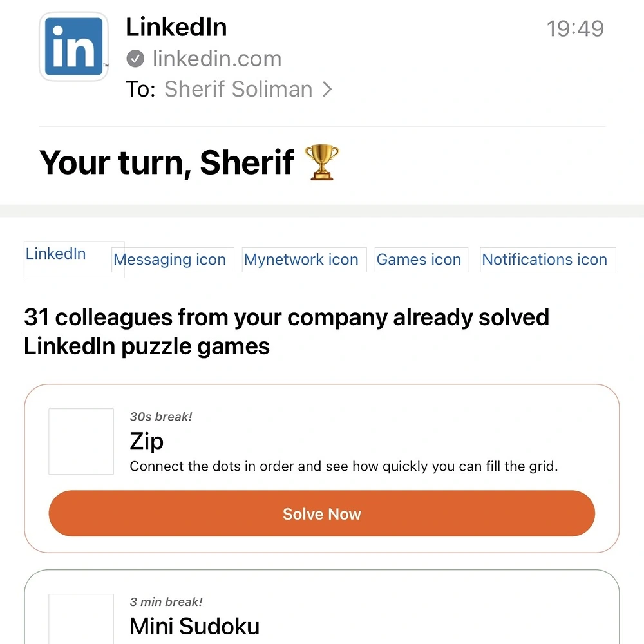Open the Messaging icon link
Screen dimensions: 644x644
click(171, 260)
